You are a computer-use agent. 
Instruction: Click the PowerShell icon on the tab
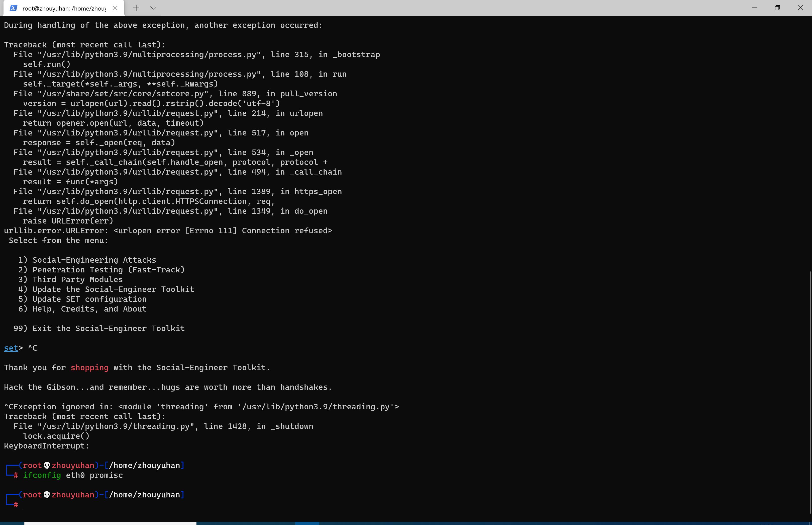(13, 8)
